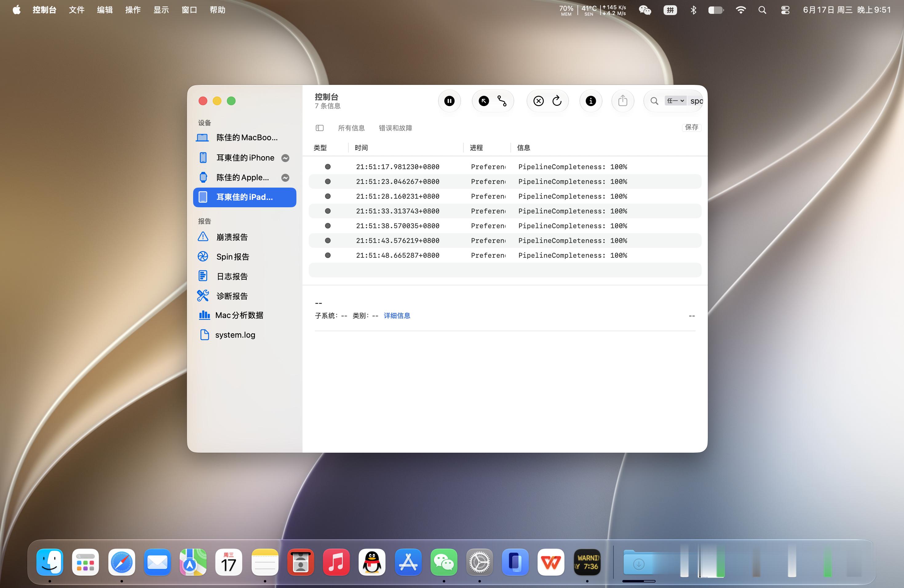Open the 文件 menu
This screenshot has width=904, height=588.
coord(76,10)
